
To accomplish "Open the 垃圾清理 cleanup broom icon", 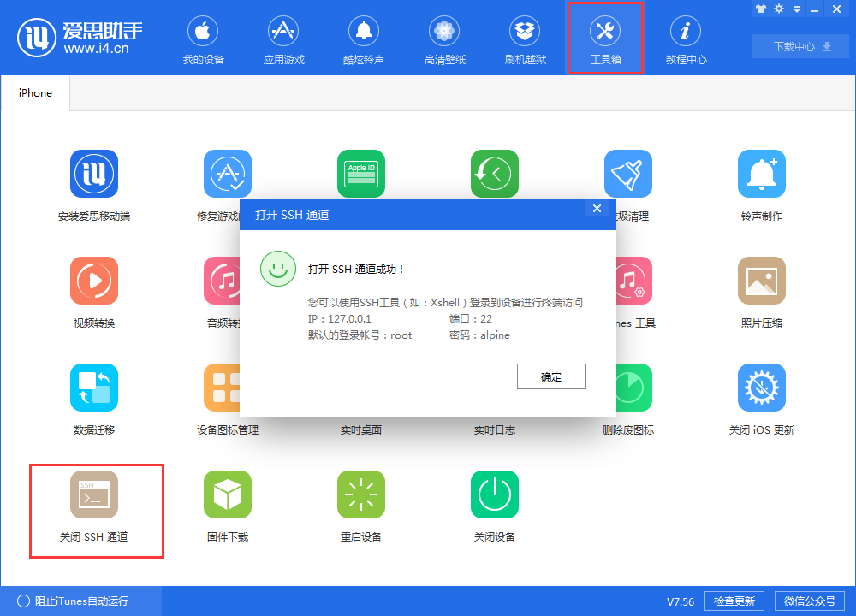I will pos(627,174).
